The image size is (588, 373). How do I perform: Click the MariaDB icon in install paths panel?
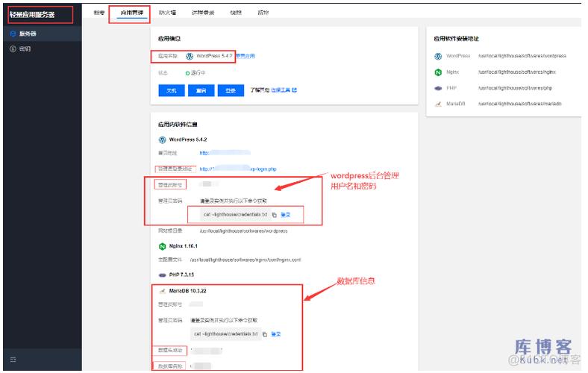pyautogui.click(x=438, y=104)
